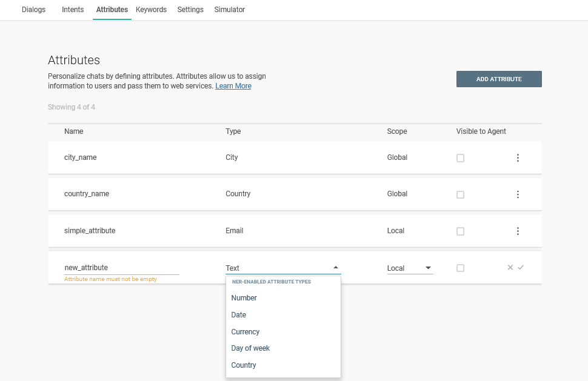588x381 pixels.
Task: Pick Currency from the type options
Action: [x=246, y=332]
